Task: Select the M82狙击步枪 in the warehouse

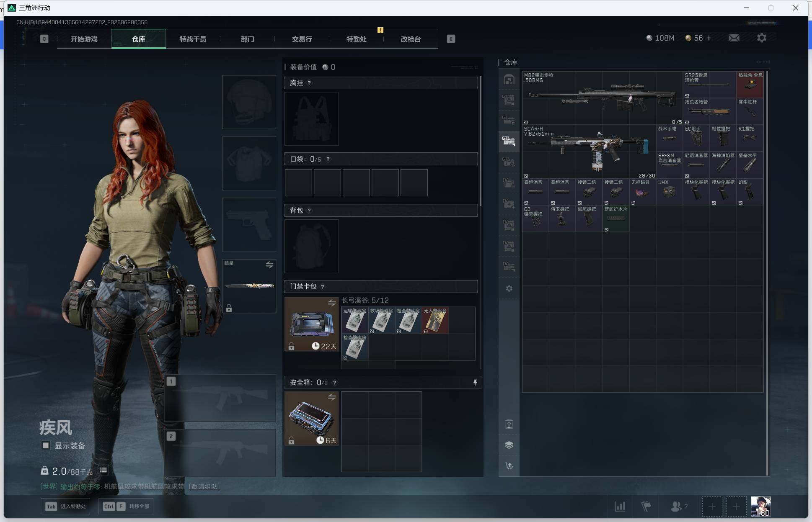Action: click(x=603, y=98)
